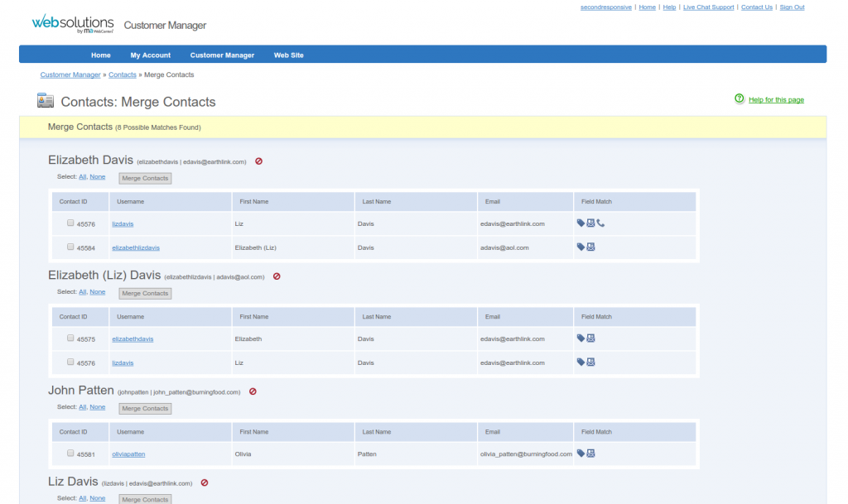Click the 'Elizabeth (Liz)' first name cell
The width and height of the screenshot is (848, 504).
pyautogui.click(x=293, y=247)
